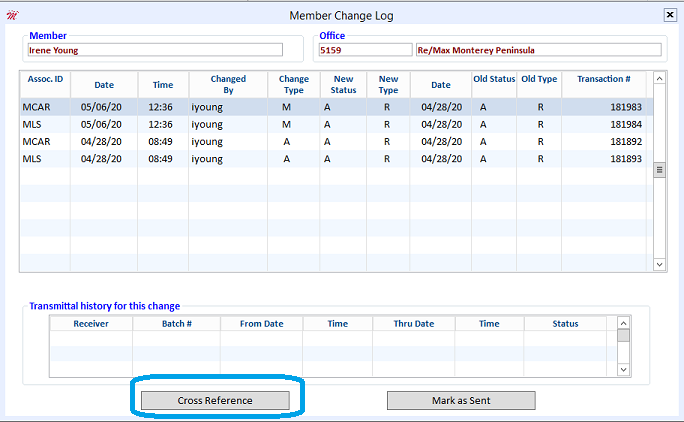This screenshot has width=684, height=422.
Task: Select the row with transaction 181983
Action: (336, 107)
